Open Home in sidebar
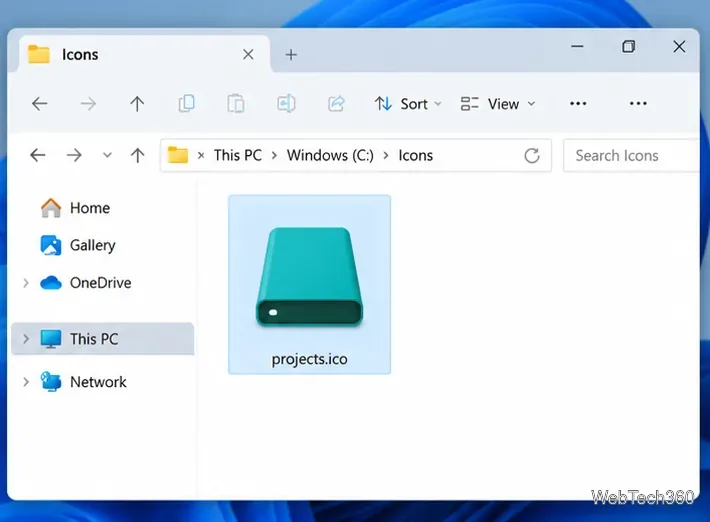This screenshot has height=522, width=710. (75, 208)
